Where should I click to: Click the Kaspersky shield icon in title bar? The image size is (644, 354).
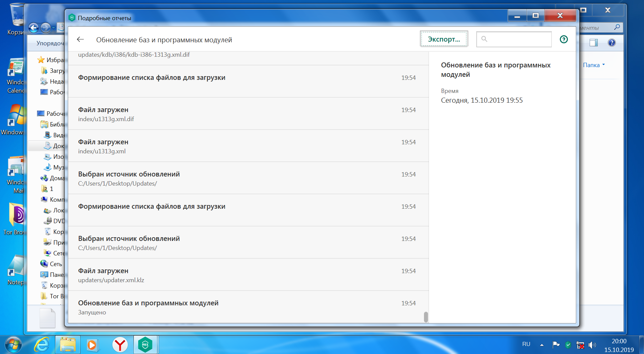pyautogui.click(x=72, y=18)
